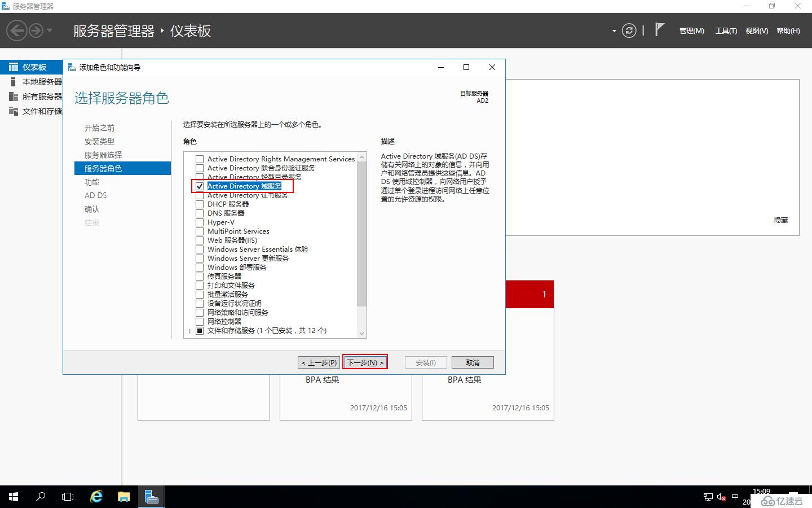The image size is (812, 508).
Task: Click roles list scrollbar up arrow
Action: 362,156
